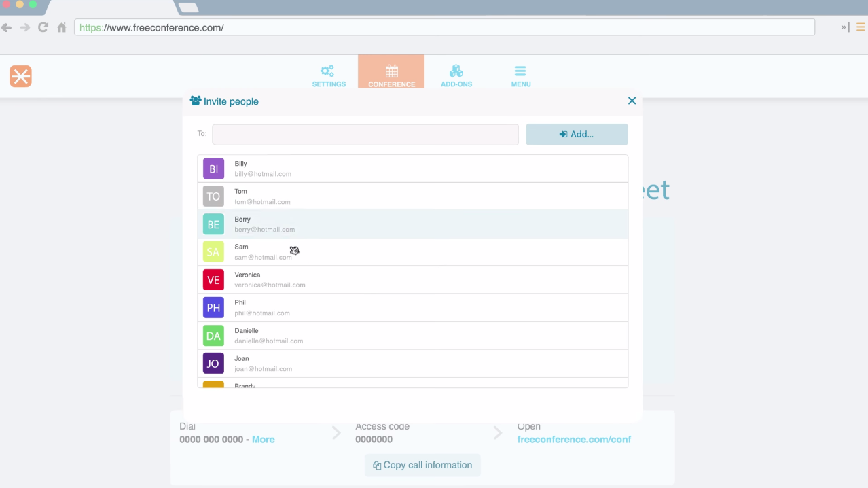Viewport: 868px width, 488px height.
Task: Click the Copy call information button
Action: point(422,466)
